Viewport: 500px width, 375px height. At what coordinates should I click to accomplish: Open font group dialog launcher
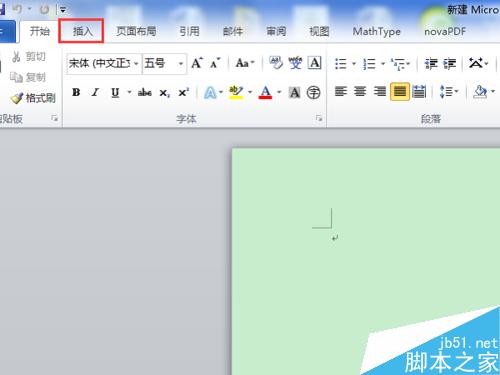coord(319,118)
